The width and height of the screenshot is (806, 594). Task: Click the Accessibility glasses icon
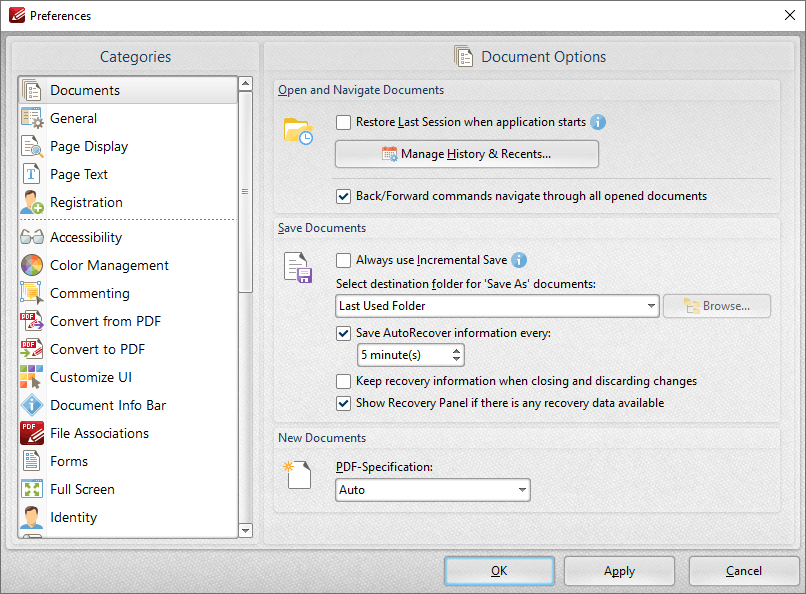point(32,237)
